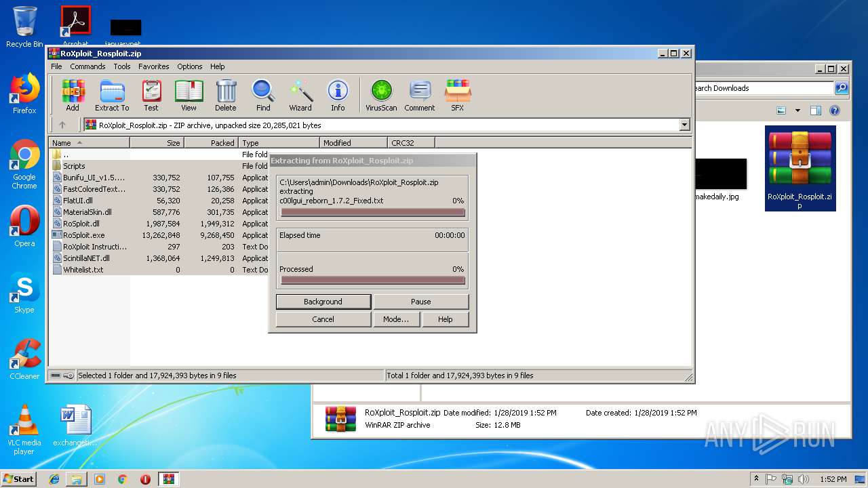Open the Options menu

click(x=190, y=66)
